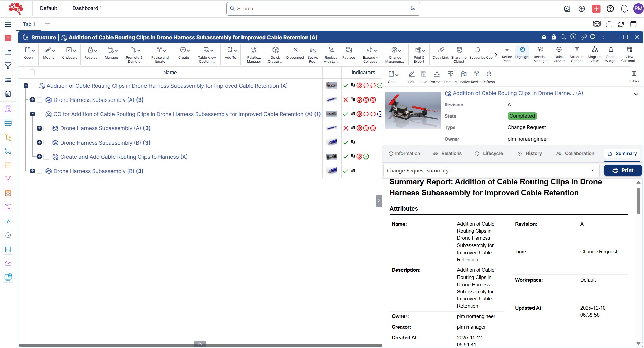Click the Refresh icon in details panel

tap(489, 74)
